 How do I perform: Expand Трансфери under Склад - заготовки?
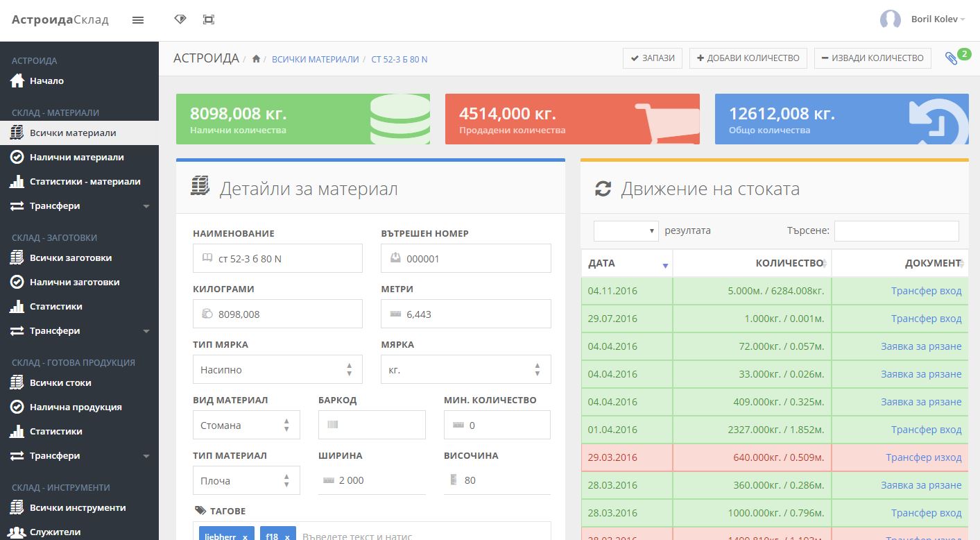click(x=79, y=331)
